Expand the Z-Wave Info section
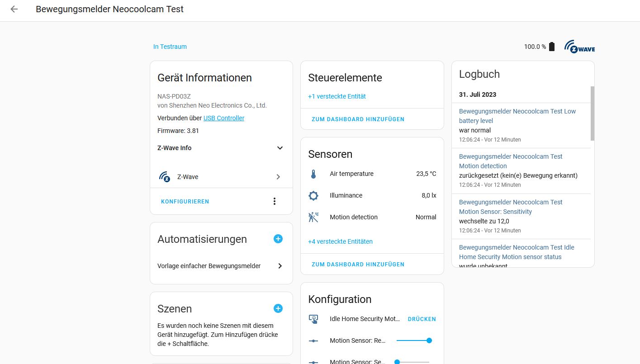Image resolution: width=640 pixels, height=364 pixels. tap(280, 148)
